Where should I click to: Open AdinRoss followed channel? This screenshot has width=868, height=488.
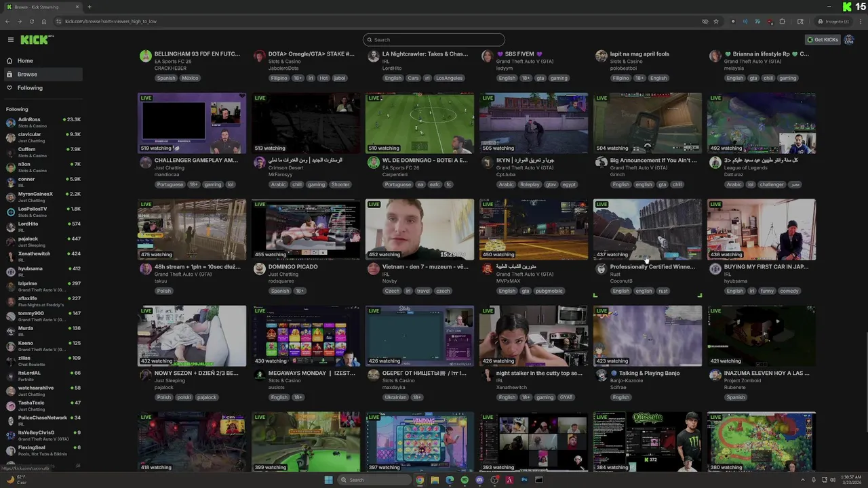pos(43,122)
